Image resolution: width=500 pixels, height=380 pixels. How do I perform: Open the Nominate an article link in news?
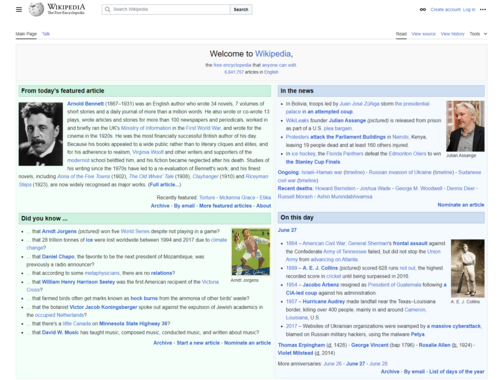click(461, 205)
